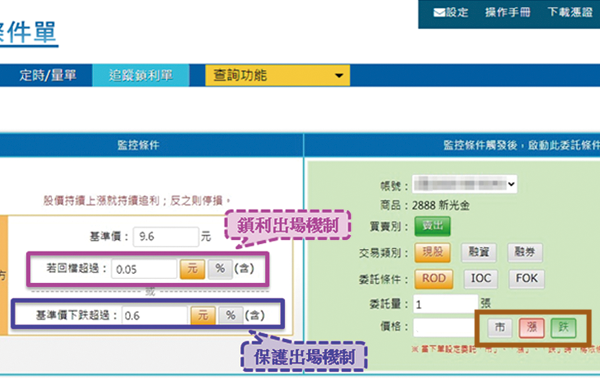600x385 pixels.
Task: Click the 價格 price input field
Action: [x=445, y=328]
